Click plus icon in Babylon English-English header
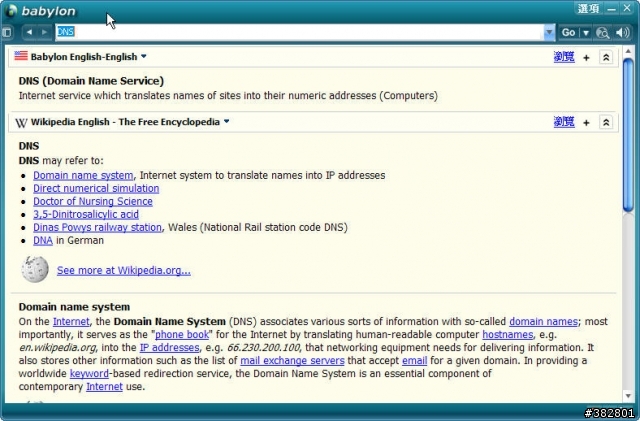 587,58
